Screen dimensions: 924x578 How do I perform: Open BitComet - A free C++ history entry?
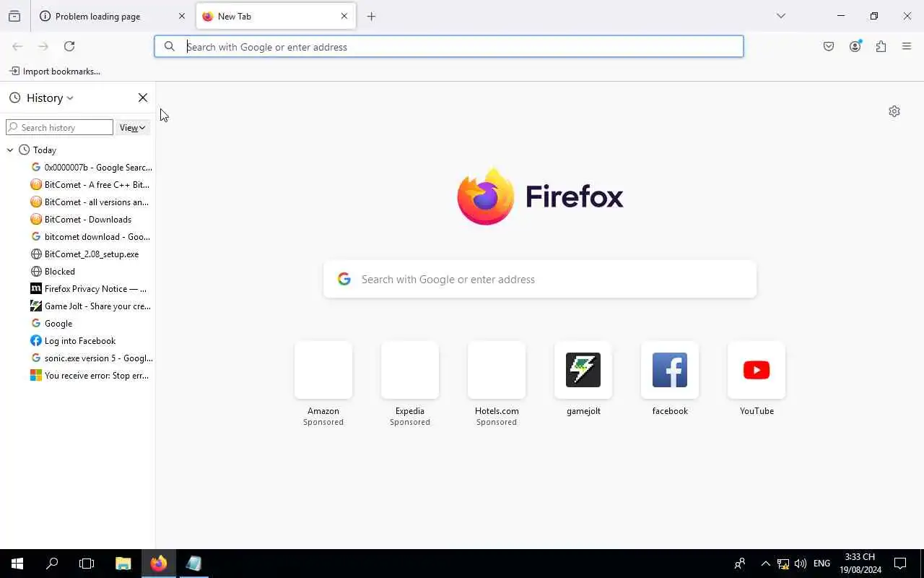click(x=90, y=185)
